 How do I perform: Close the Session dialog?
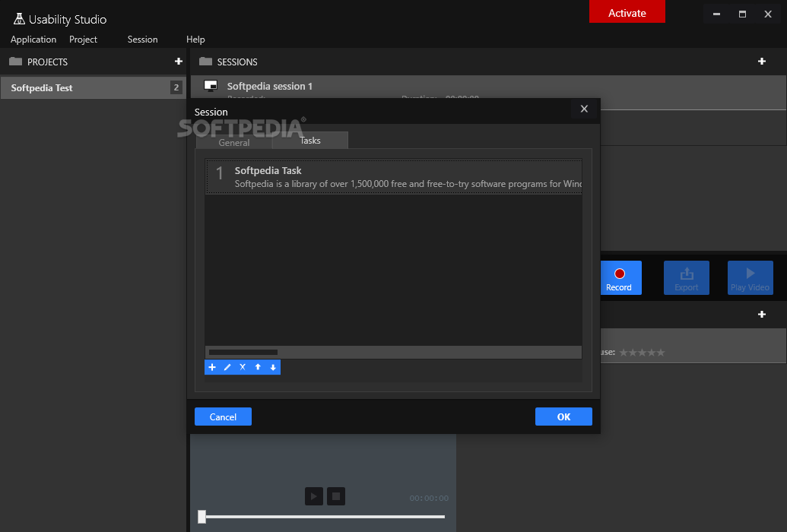584,109
